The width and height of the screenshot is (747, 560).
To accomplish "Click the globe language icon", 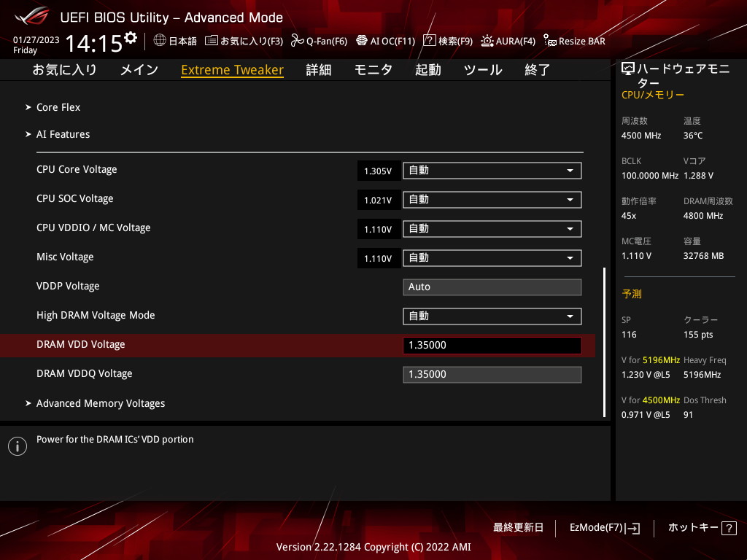I will [160, 41].
